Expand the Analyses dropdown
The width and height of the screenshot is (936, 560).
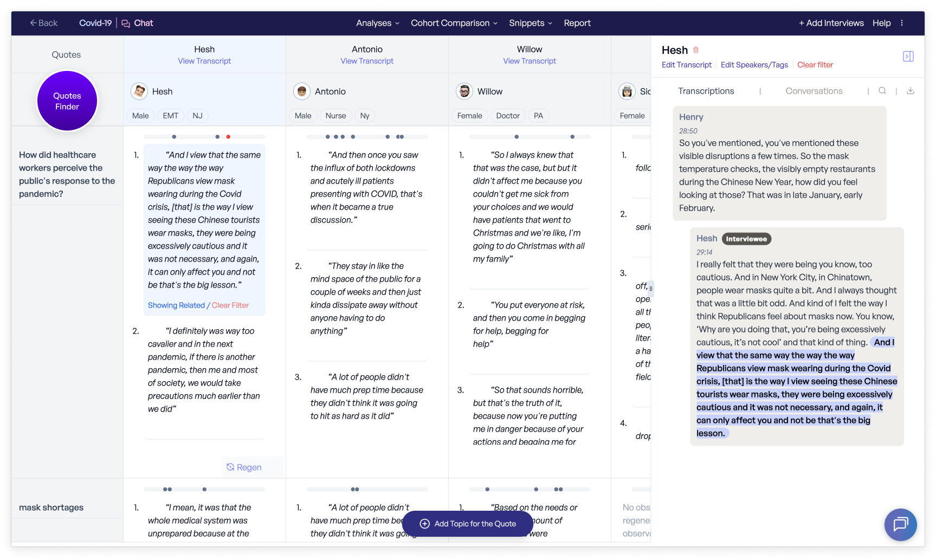click(377, 23)
